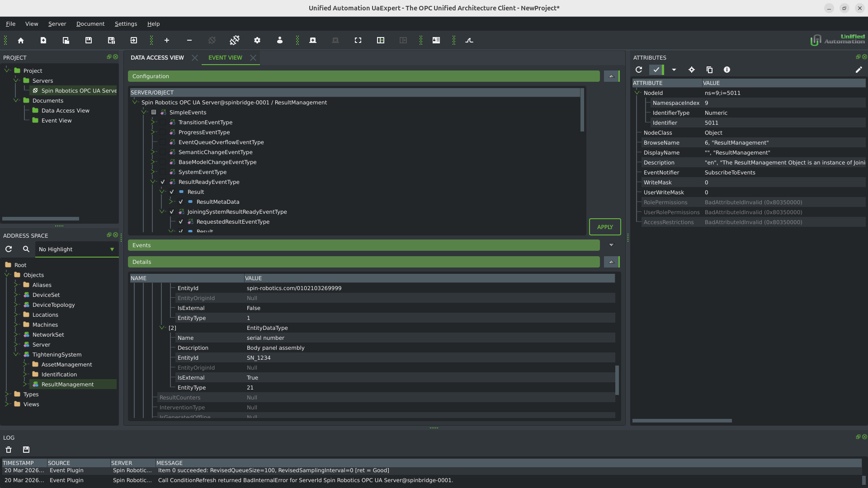Uncheck the RequestedResultEventType checkbox
Viewport: 868px width, 488px height.
[x=181, y=222]
